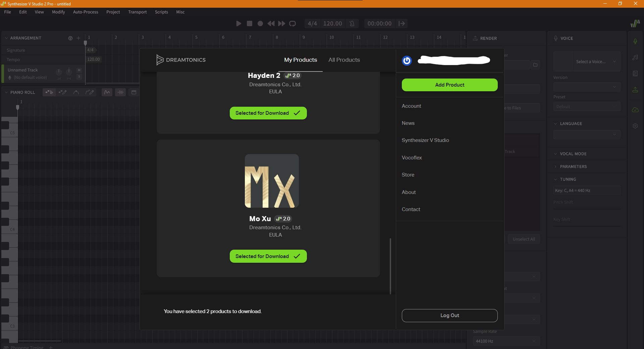The image size is (644, 349).
Task: Click the tempo 120.00 field in transport
Action: coord(332,23)
